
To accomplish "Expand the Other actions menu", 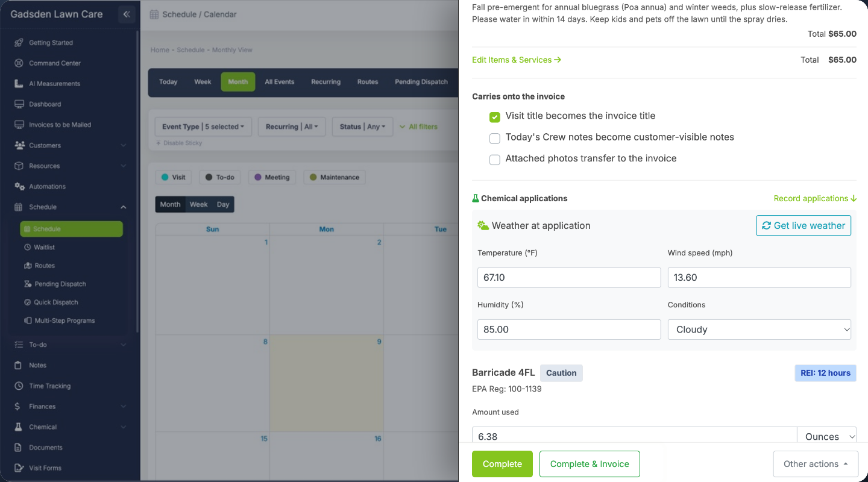I will 816,464.
